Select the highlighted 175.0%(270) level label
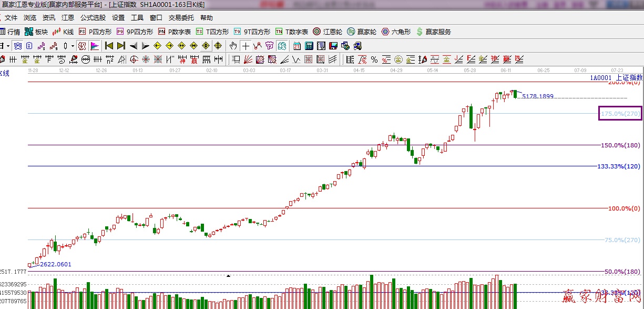The height and width of the screenshot is (309, 644). click(x=620, y=113)
